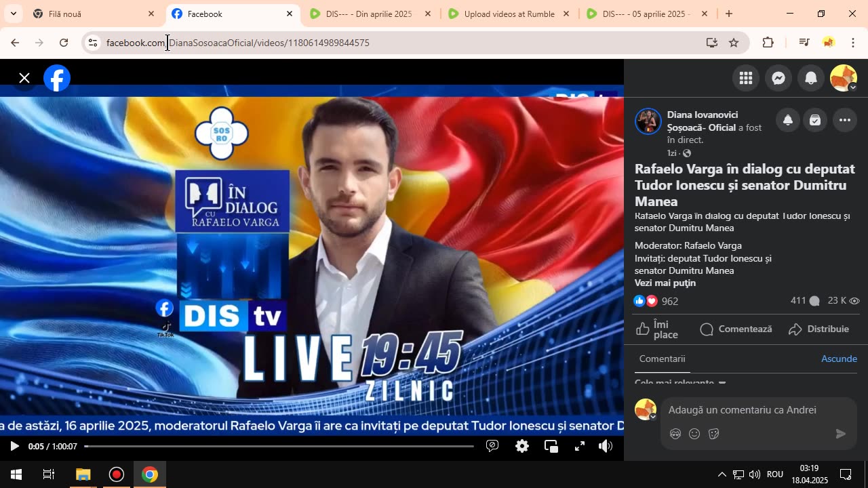Open media controls icon in Chrome

(x=804, y=43)
